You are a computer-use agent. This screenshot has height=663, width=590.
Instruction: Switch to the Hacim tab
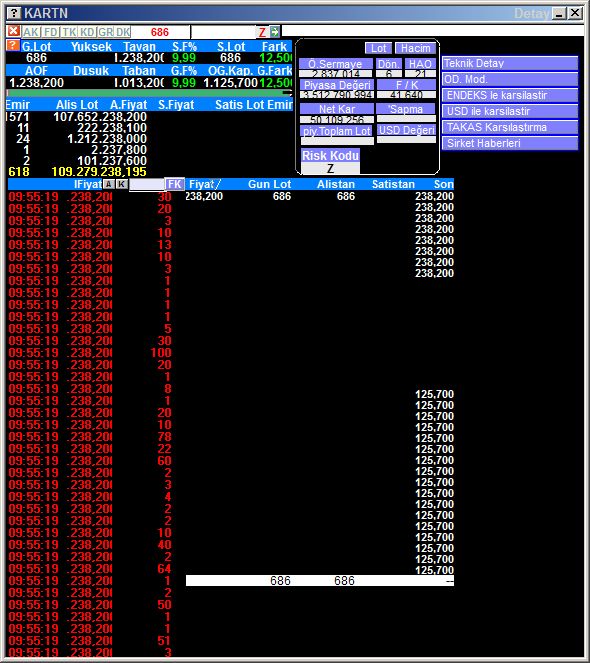click(x=415, y=48)
